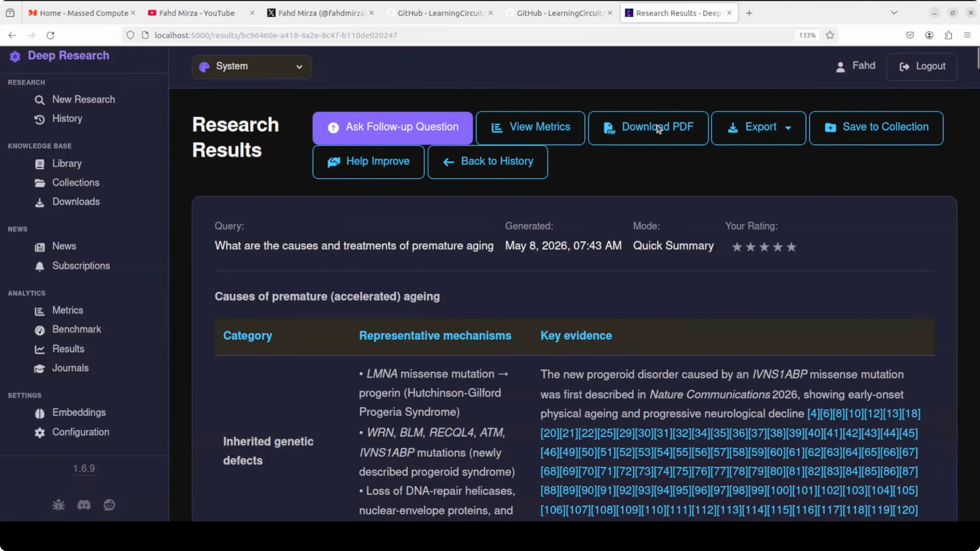980x551 pixels.
Task: Click the Firefox account icon
Action: [x=929, y=35]
